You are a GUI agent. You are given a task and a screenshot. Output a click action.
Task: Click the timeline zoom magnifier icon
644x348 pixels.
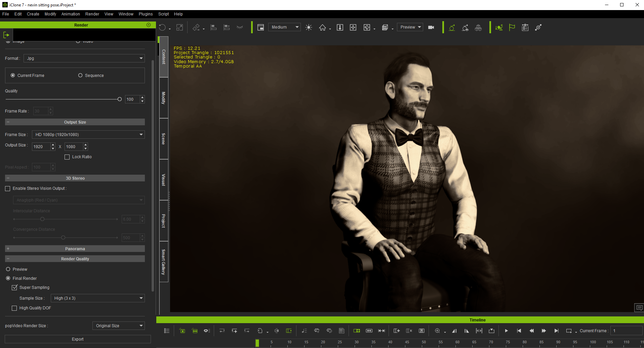point(437,331)
